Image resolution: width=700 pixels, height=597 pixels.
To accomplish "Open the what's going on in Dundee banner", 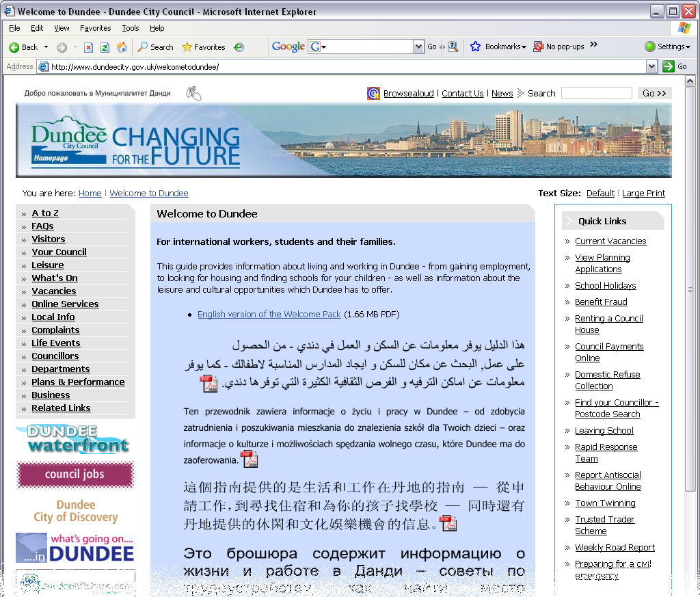I will click(75, 548).
